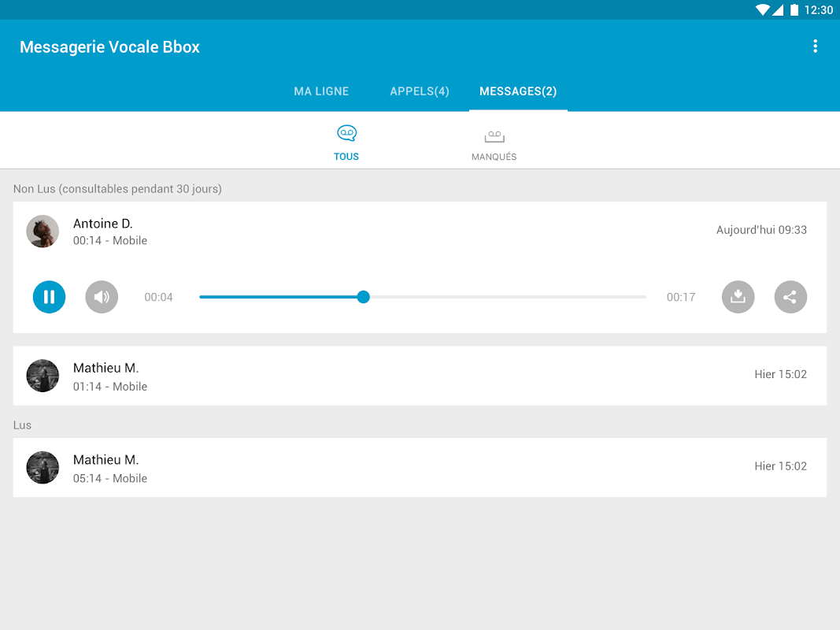Image resolution: width=840 pixels, height=630 pixels.
Task: Click the Hier 15:02 timestamp of 05:14 message
Action: (780, 466)
